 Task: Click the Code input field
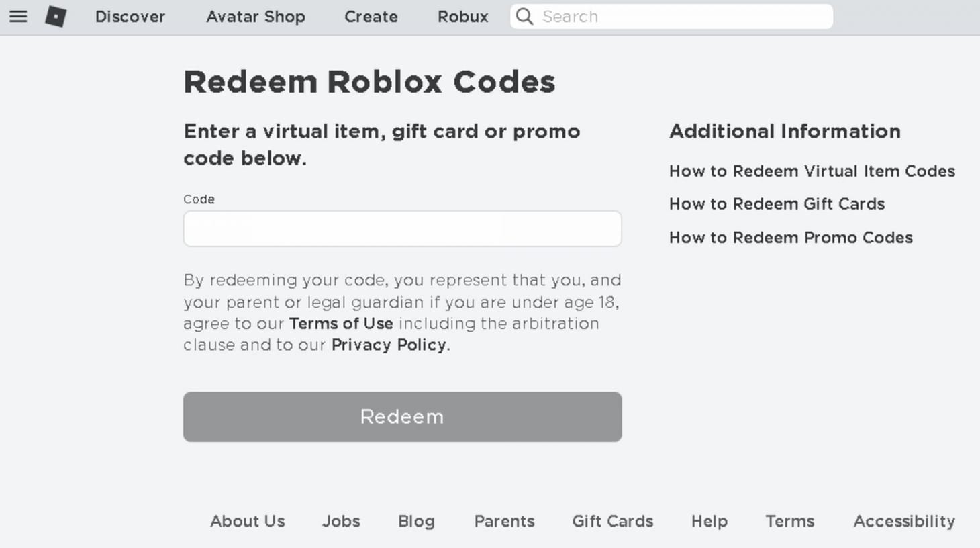click(402, 228)
